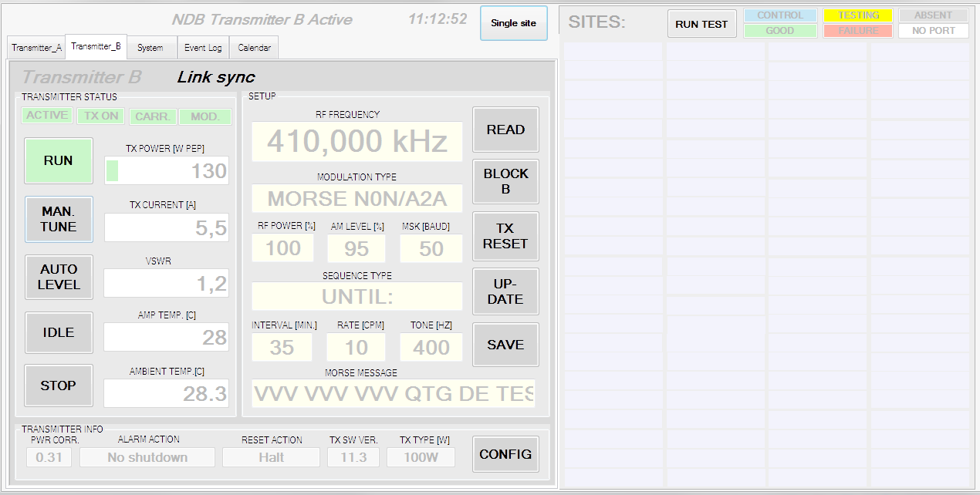
Task: Click the NO PORT legend swatch
Action: 934,31
